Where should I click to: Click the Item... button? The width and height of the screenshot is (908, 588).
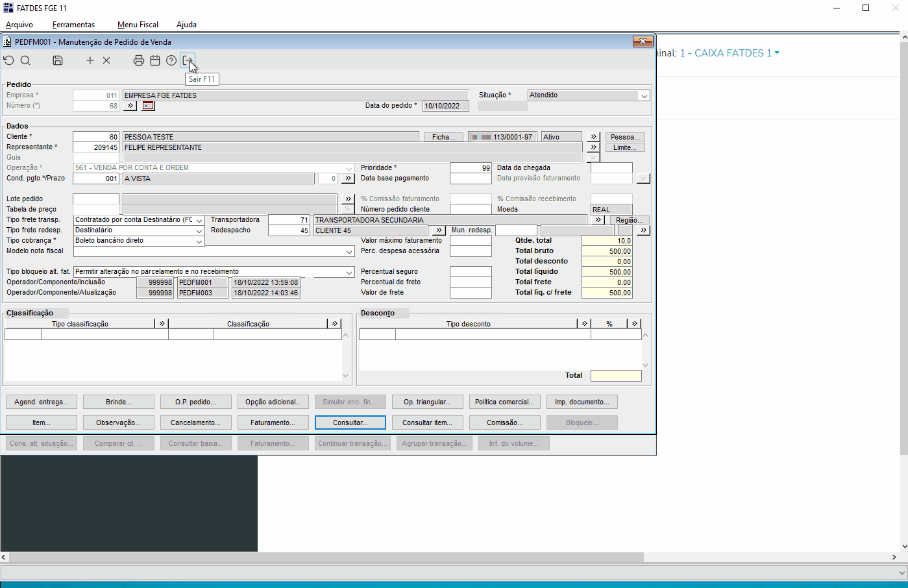point(42,423)
